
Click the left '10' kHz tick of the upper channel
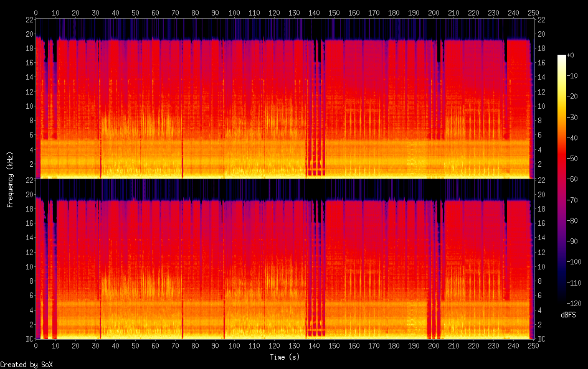click(29, 106)
